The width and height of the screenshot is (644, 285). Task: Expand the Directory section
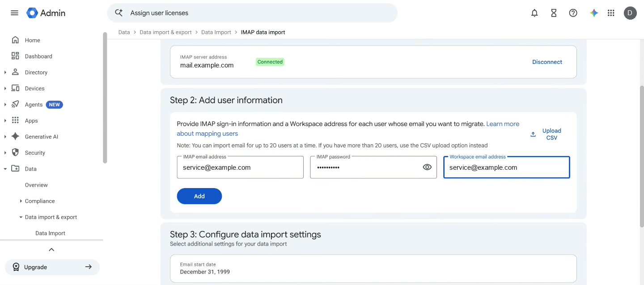(x=5, y=72)
